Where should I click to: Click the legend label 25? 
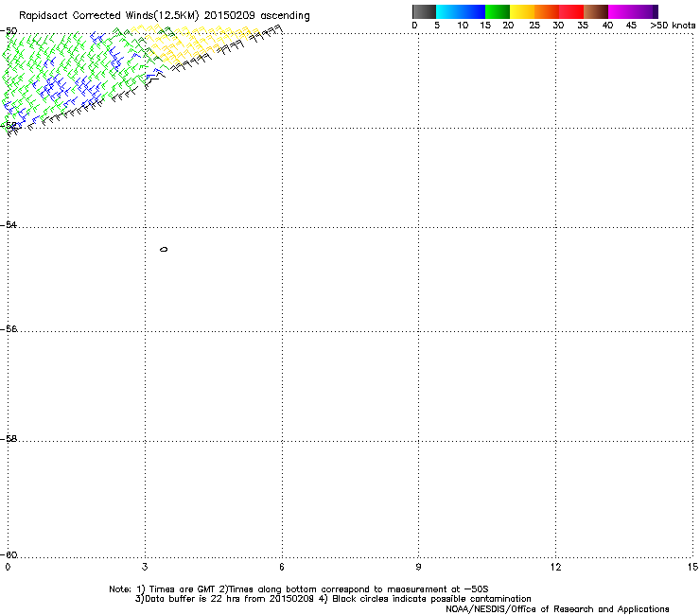pyautogui.click(x=534, y=25)
